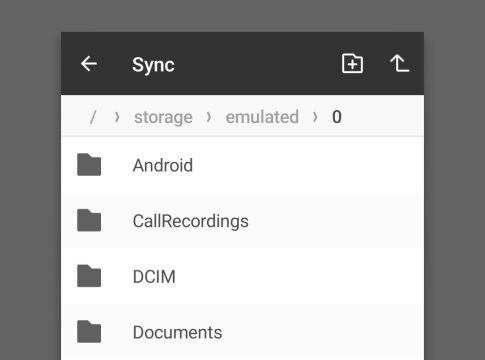Jump to root slash in breadcrumb
Viewport: 485px width, 360px height.
click(93, 117)
